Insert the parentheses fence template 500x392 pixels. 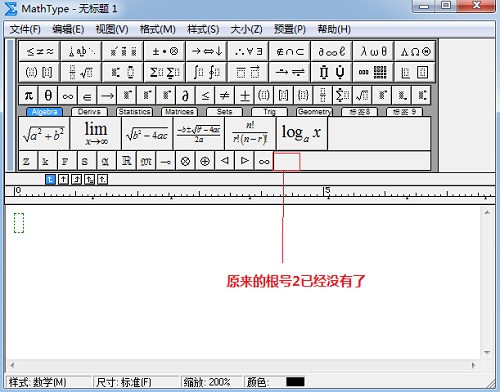coord(264,96)
